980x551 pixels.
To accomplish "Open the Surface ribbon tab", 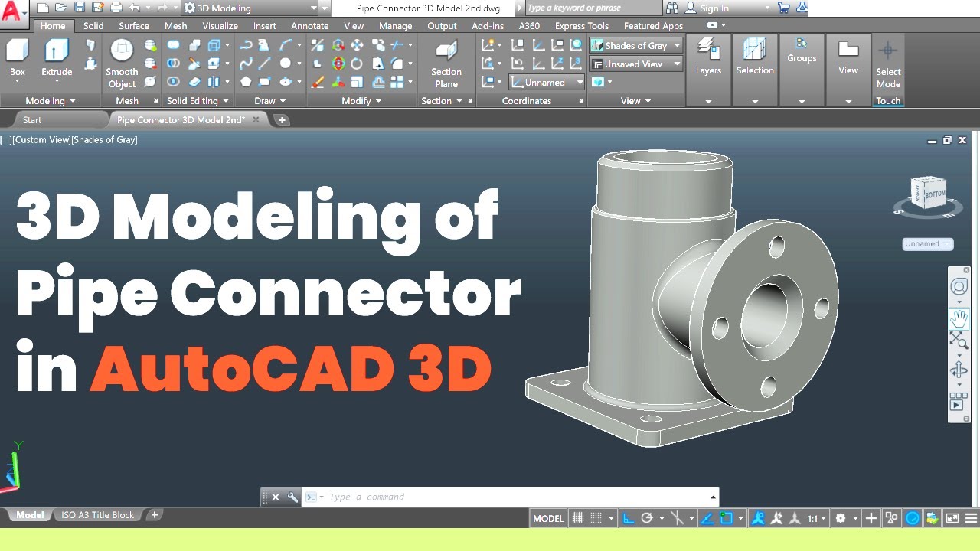I will click(134, 26).
